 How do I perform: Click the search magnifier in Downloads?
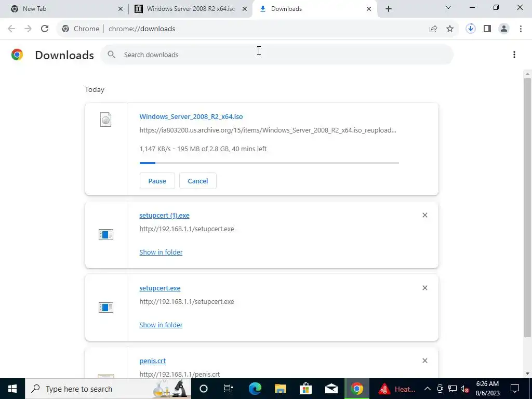(112, 54)
